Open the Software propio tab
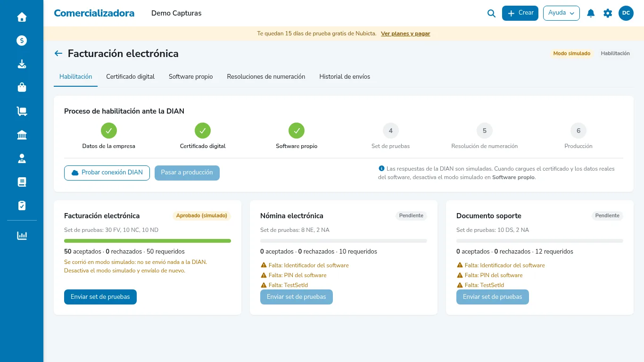Viewport: 644px width, 362px height. 191,77
